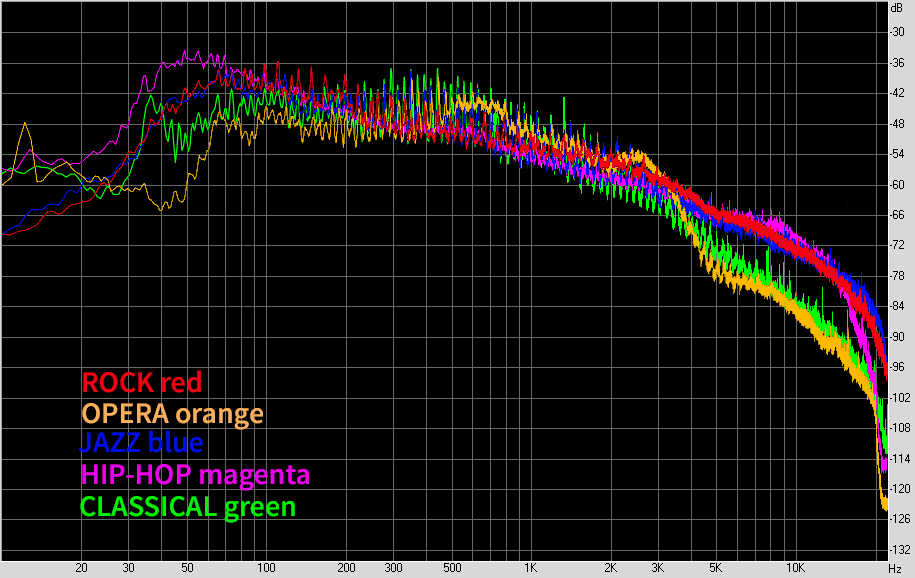Click the 300 Hz frequency label
The width and height of the screenshot is (915, 578).
coord(393,567)
